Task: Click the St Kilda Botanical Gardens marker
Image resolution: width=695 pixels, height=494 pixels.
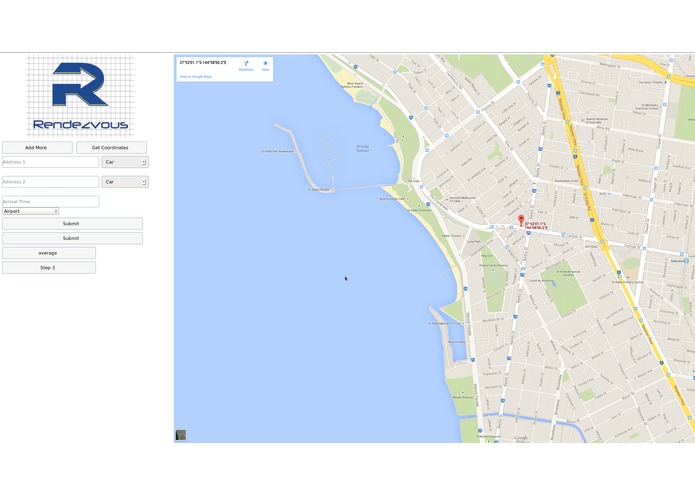Action: (569, 279)
